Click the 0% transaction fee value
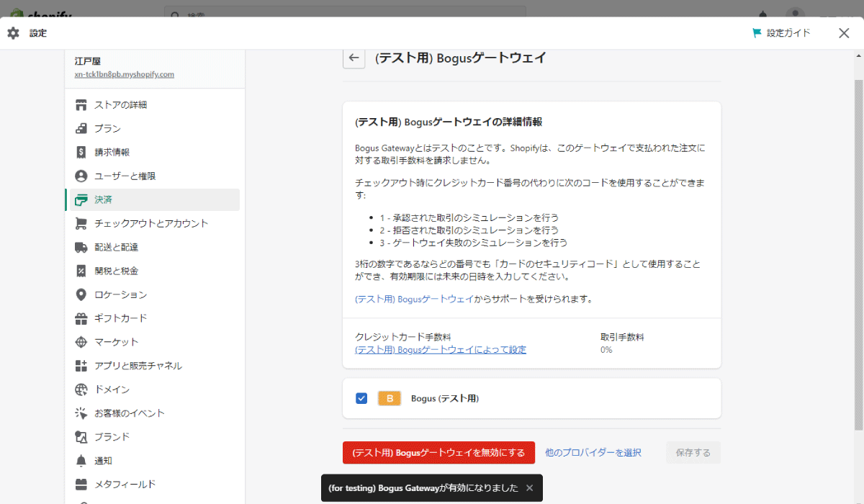 (x=606, y=350)
